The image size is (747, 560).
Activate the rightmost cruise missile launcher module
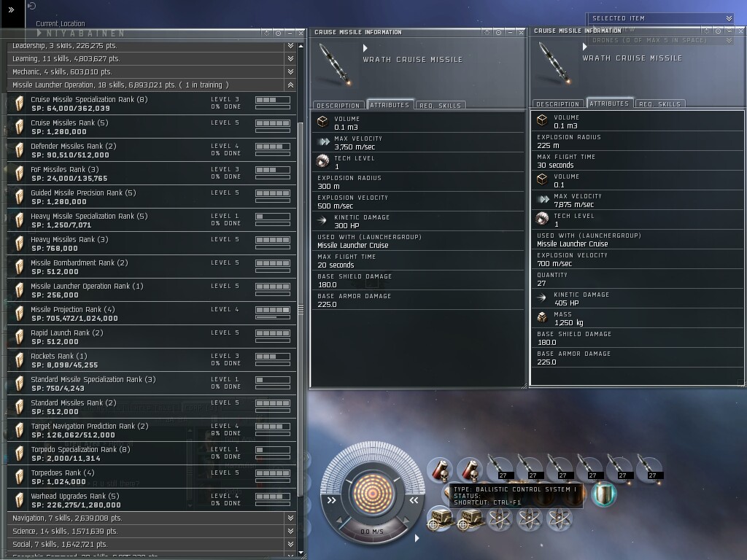pyautogui.click(x=649, y=468)
